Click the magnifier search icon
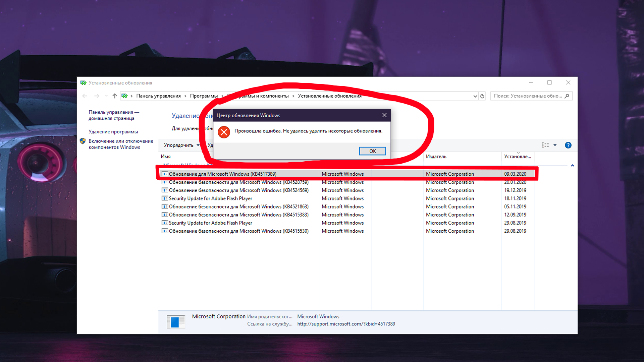644x362 pixels. click(567, 96)
